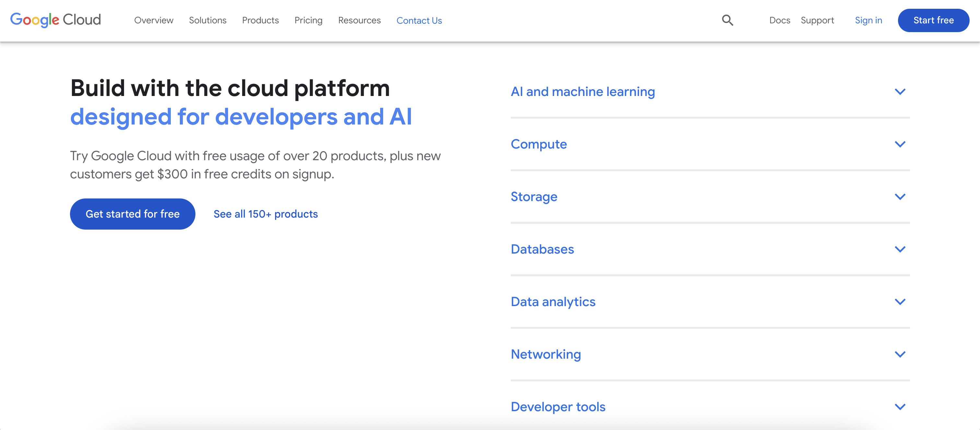Click the Start free button
The width and height of the screenshot is (980, 430).
[x=933, y=20]
